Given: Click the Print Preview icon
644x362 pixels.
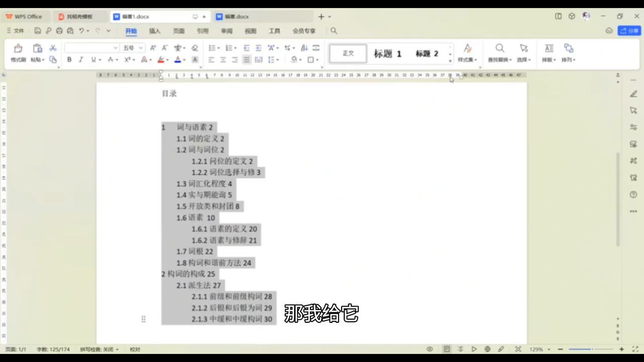Looking at the screenshot, I should (x=70, y=31).
